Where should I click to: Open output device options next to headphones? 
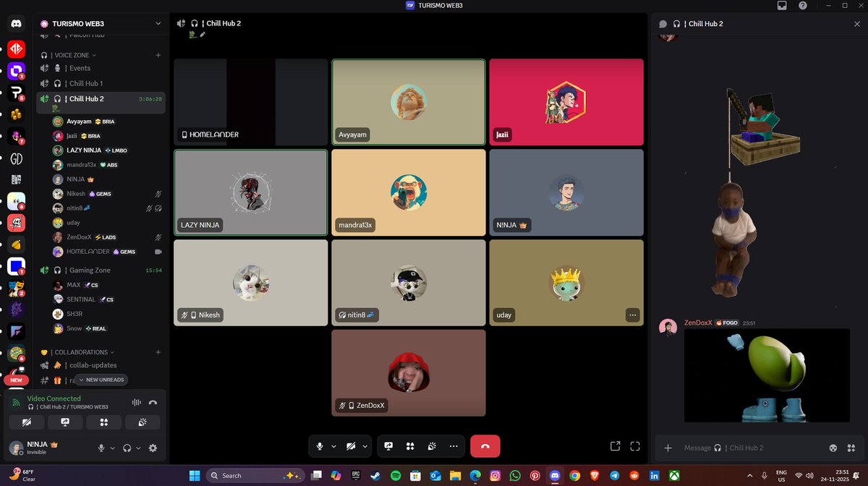pos(138,448)
